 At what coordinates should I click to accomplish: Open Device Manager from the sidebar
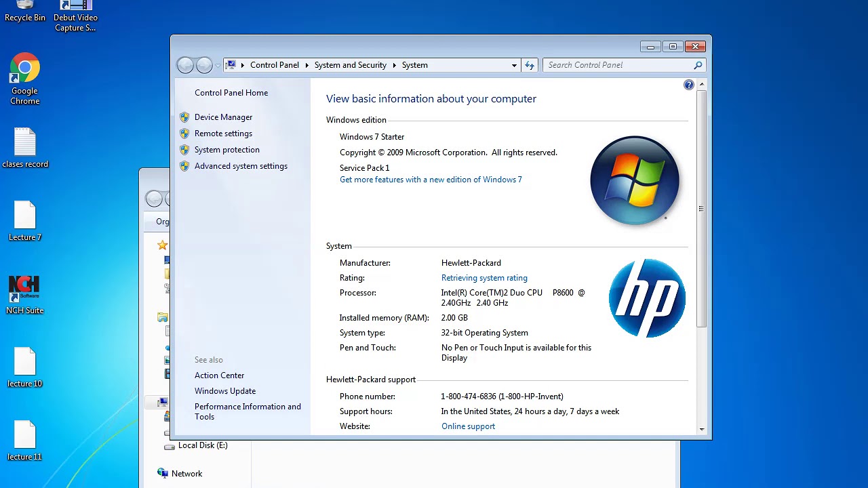pyautogui.click(x=223, y=117)
